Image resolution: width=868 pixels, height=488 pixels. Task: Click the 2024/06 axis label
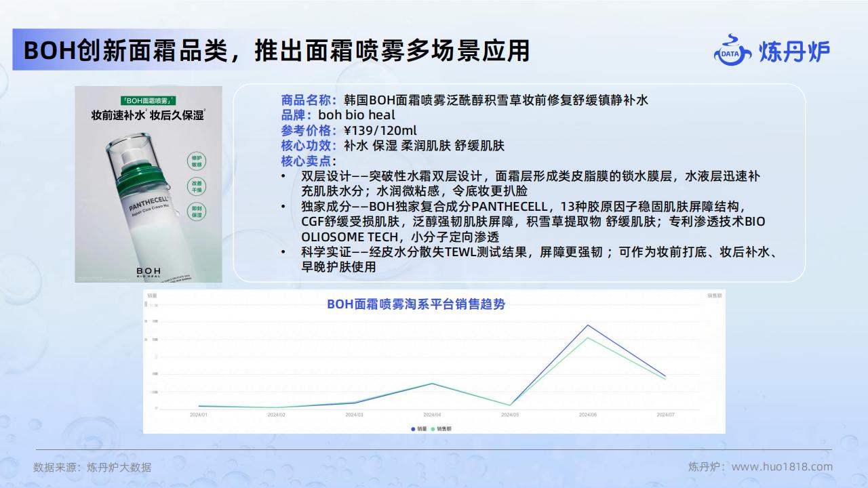point(587,414)
